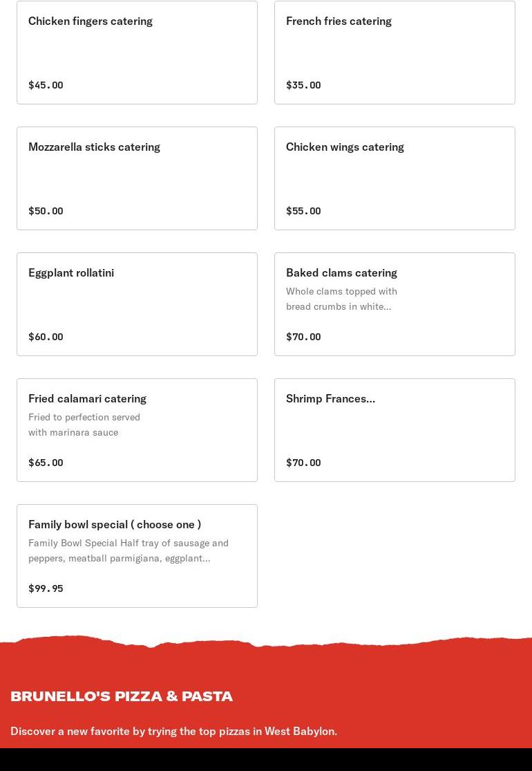
Task: Click the Fried calamari catering title
Action: 87,398
